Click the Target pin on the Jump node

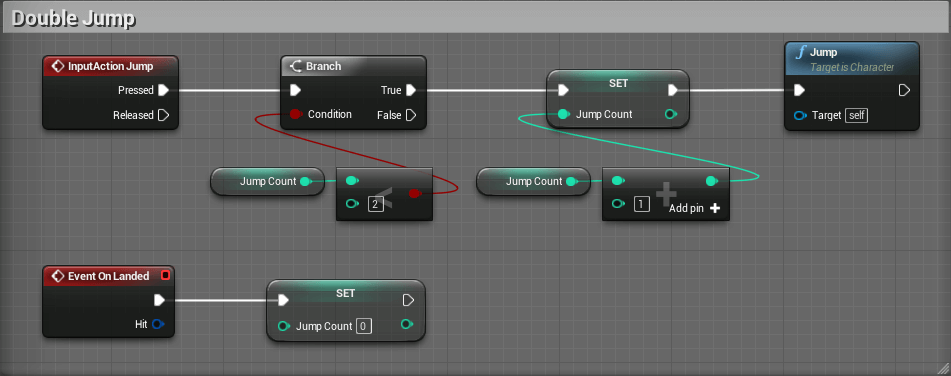click(x=800, y=115)
